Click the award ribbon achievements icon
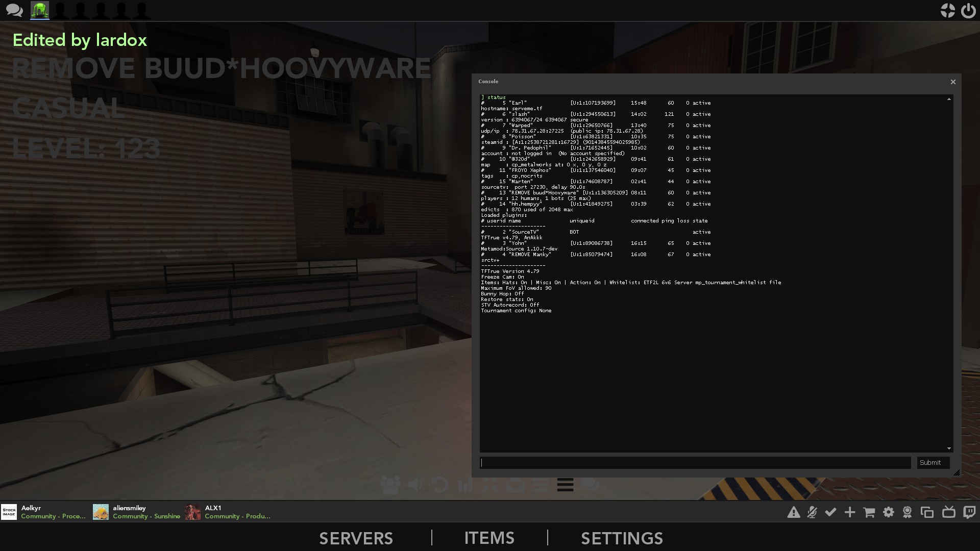 tap(907, 512)
